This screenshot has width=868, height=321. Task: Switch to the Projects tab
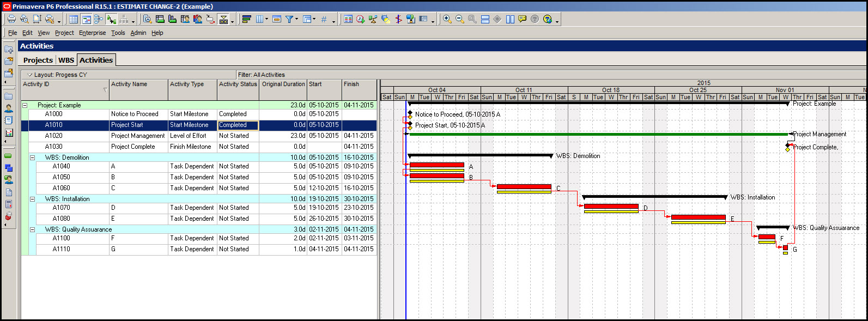click(38, 60)
